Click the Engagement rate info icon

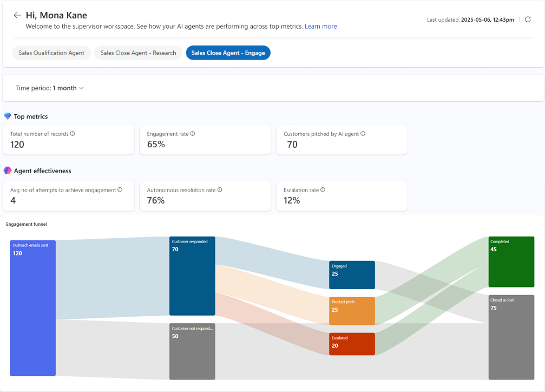192,133
